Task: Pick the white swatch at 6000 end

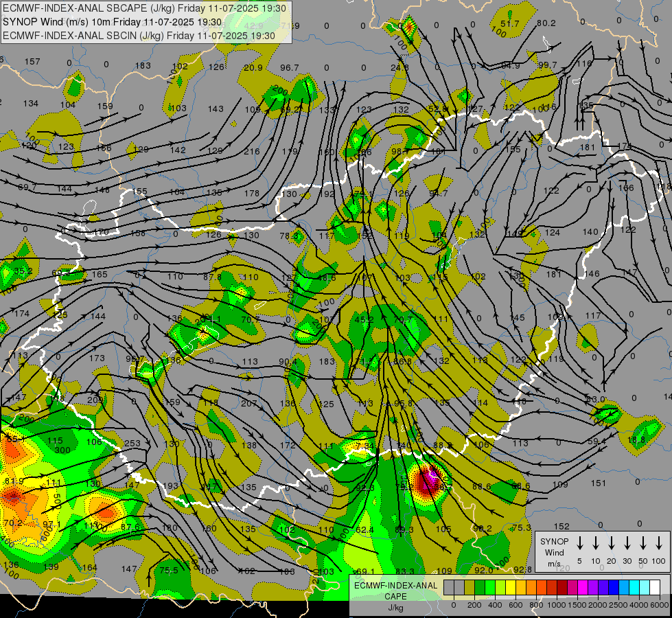Action: pos(654,587)
